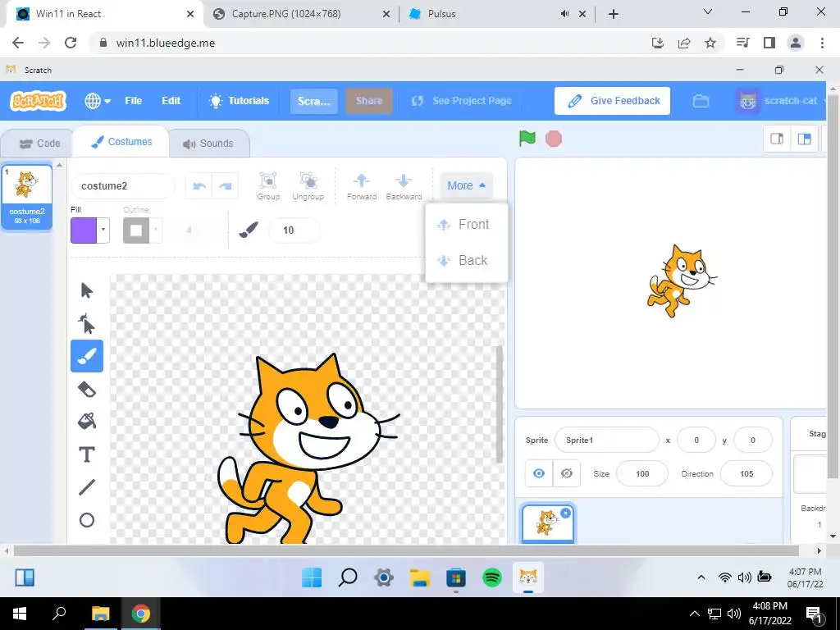Open the My Stuff folder icon

click(701, 101)
